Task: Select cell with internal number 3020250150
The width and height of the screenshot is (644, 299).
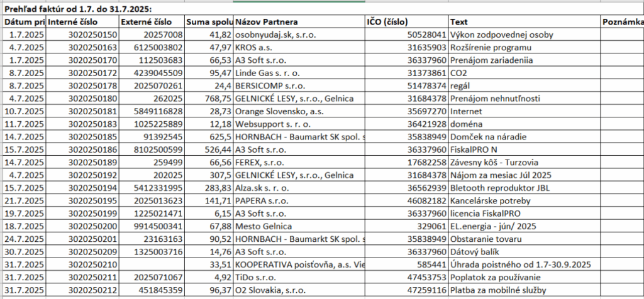Action: 82,35
